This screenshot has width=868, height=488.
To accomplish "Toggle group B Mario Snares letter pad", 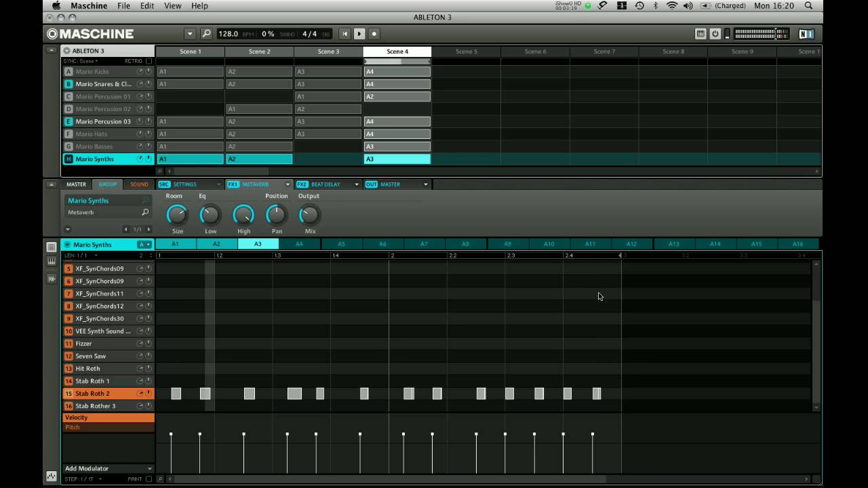I will (x=68, y=84).
